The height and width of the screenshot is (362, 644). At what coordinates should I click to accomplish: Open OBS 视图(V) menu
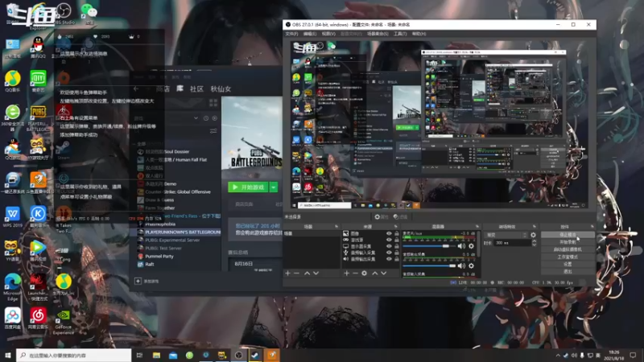(328, 34)
